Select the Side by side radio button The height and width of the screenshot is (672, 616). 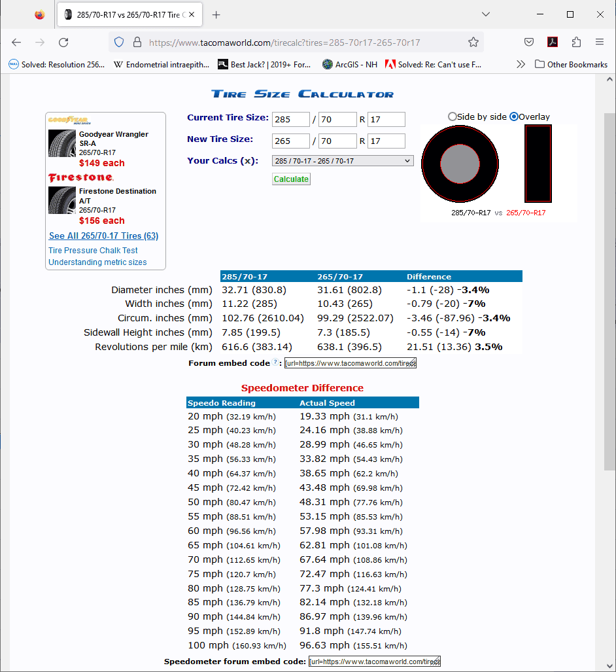point(453,116)
